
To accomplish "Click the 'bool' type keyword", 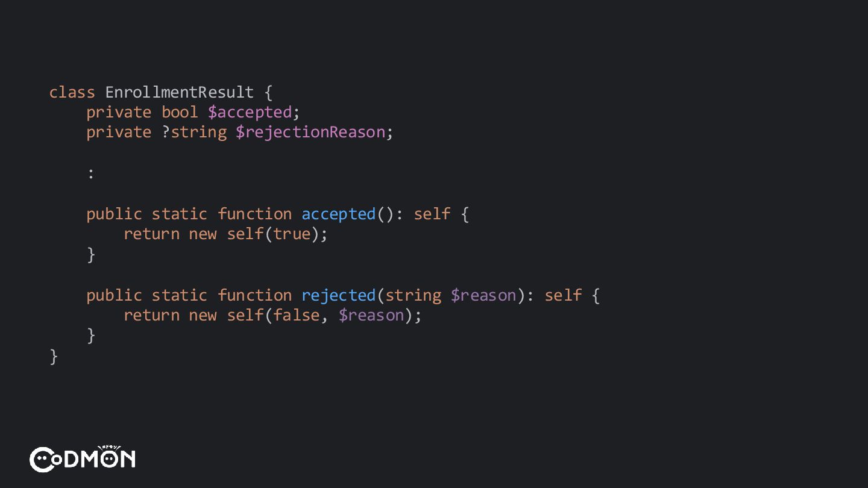I will 179,113.
